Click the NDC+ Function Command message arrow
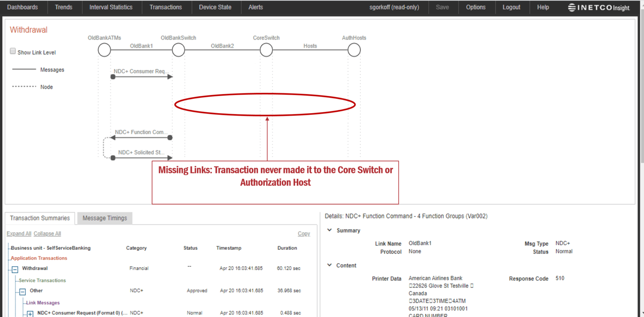Viewport: 644px width, 317px height. point(141,138)
